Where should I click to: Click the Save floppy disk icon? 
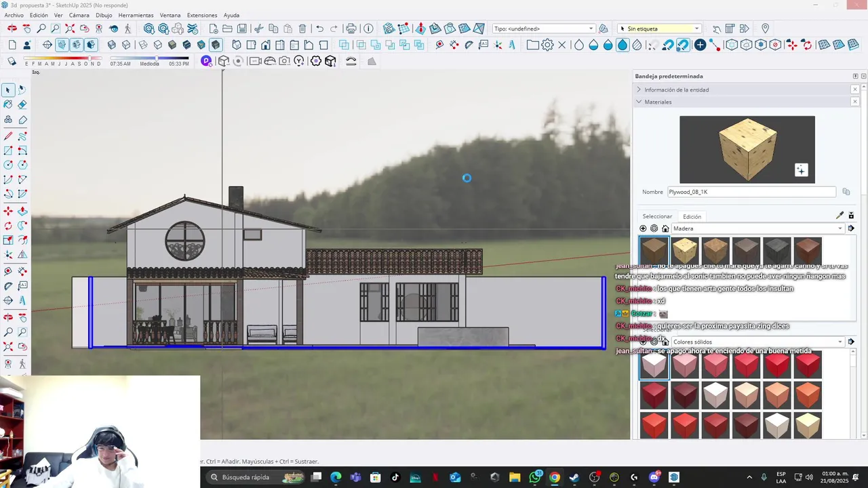click(242, 28)
